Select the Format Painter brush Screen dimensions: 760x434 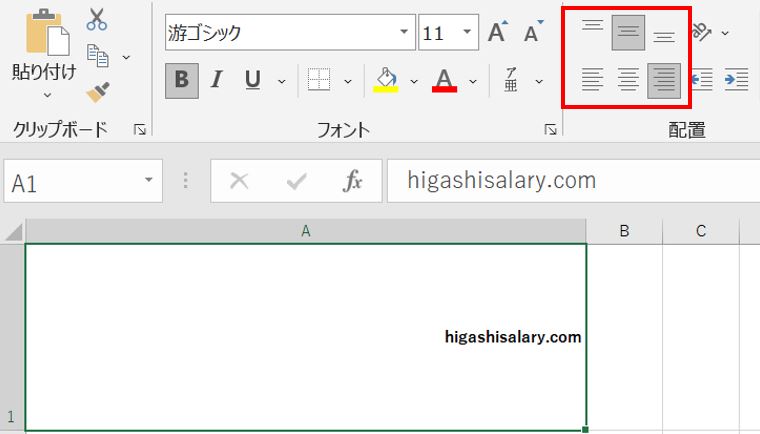97,92
